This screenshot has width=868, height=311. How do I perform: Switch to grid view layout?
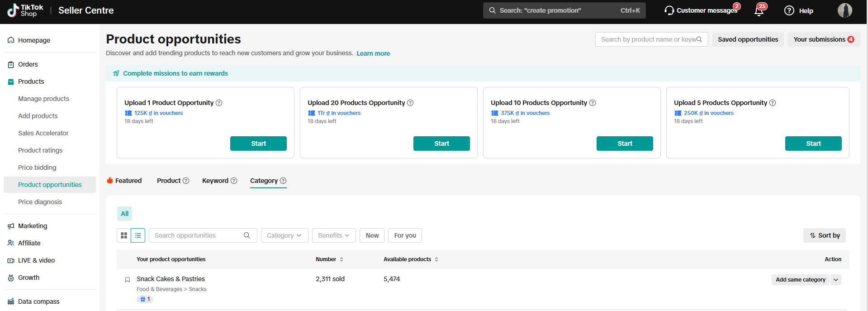(124, 235)
